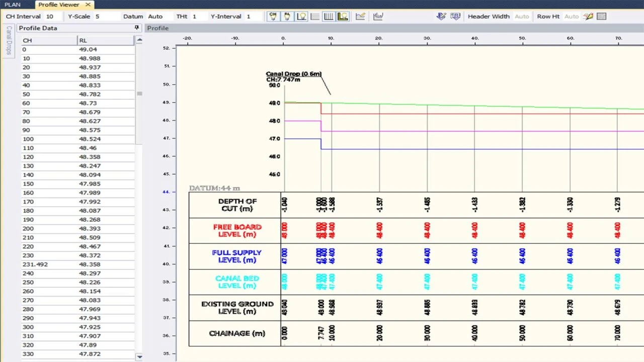The width and height of the screenshot is (644, 362).
Task: Toggle horizontal grid lines icon
Action: [x=315, y=16]
